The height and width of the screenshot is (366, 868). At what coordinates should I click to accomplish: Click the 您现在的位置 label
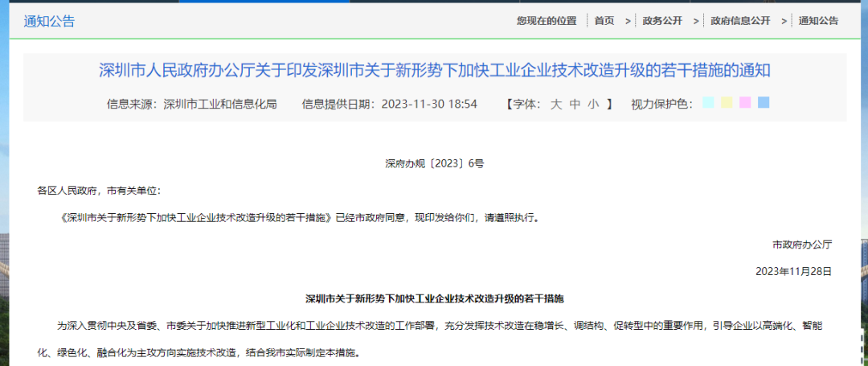click(547, 21)
